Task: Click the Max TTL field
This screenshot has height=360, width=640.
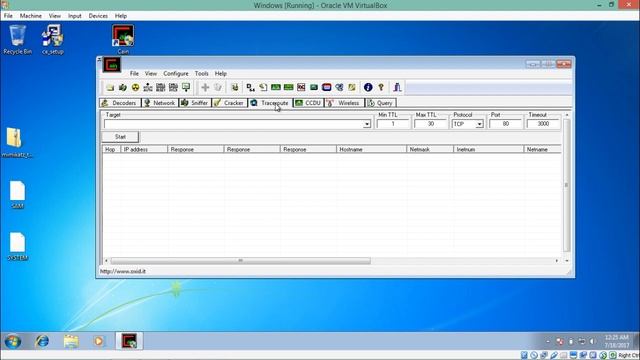Action: [431, 124]
